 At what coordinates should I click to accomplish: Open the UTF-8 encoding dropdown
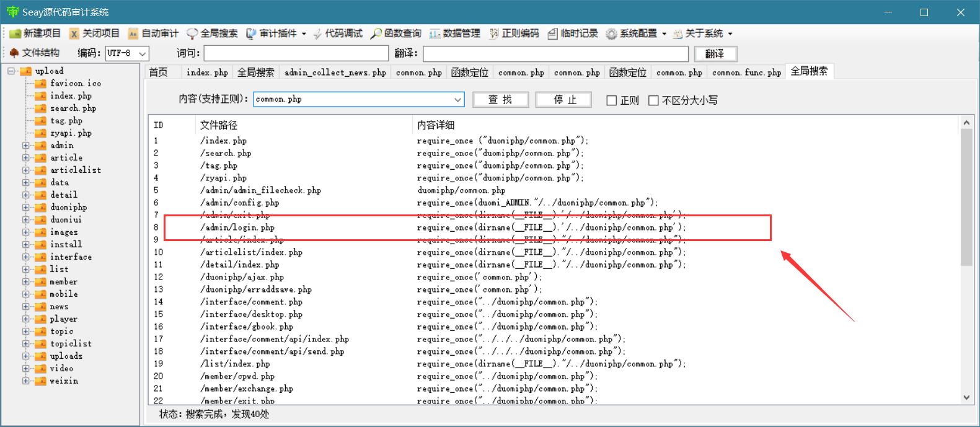[143, 53]
